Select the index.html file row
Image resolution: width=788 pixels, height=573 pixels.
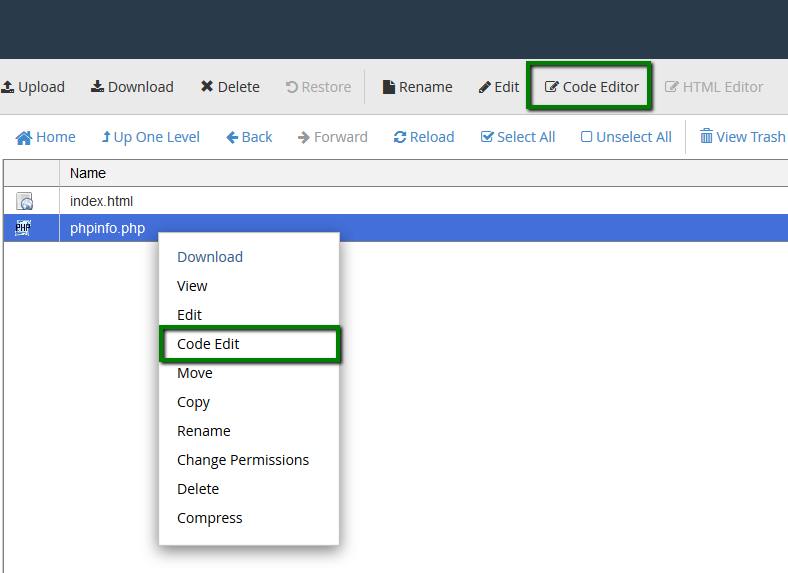click(102, 201)
